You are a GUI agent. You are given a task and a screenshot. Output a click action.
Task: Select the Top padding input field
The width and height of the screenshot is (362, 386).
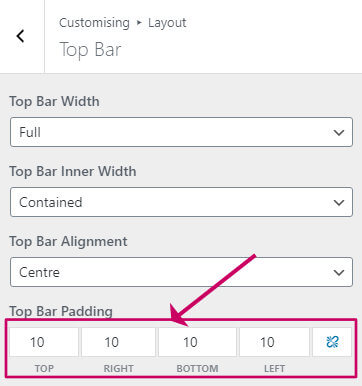coord(44,342)
